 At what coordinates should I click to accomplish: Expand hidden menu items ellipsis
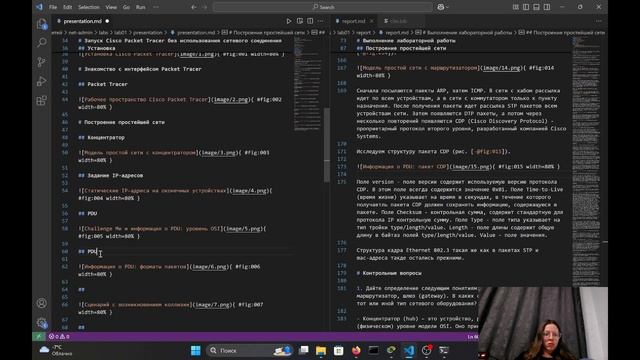[156, 7]
